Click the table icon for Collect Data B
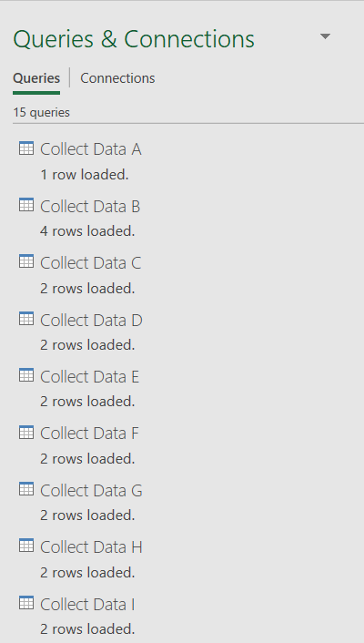Screen dimensions: 364x643 26,205
